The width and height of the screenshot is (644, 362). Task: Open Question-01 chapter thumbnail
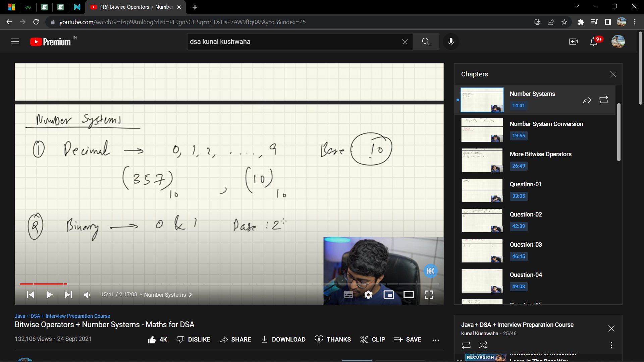(x=482, y=190)
